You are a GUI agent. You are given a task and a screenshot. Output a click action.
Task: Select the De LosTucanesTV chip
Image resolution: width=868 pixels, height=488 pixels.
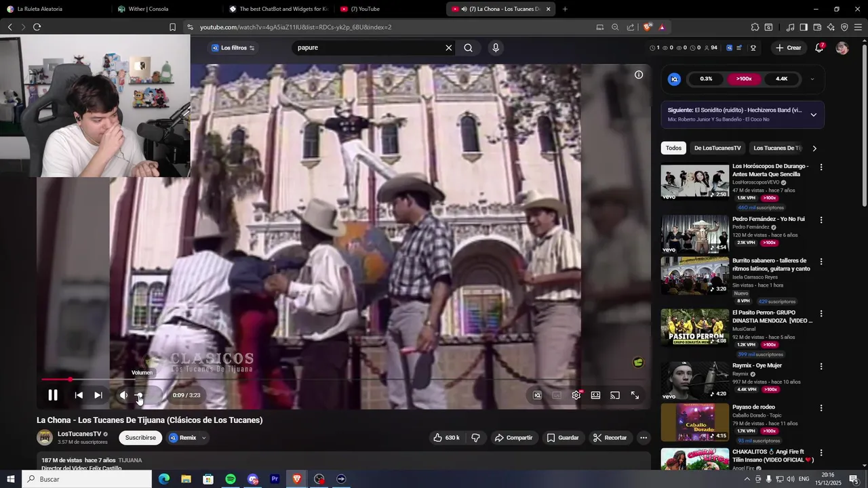pos(717,148)
